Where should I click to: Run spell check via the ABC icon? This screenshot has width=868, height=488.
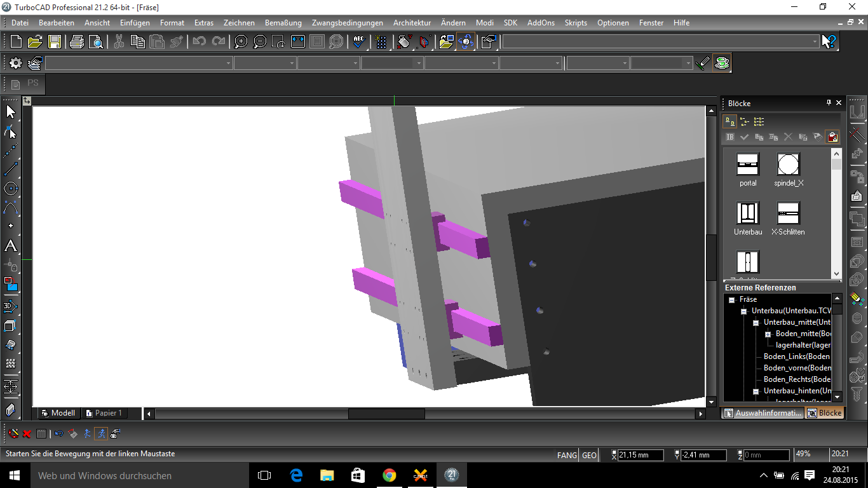pyautogui.click(x=359, y=42)
